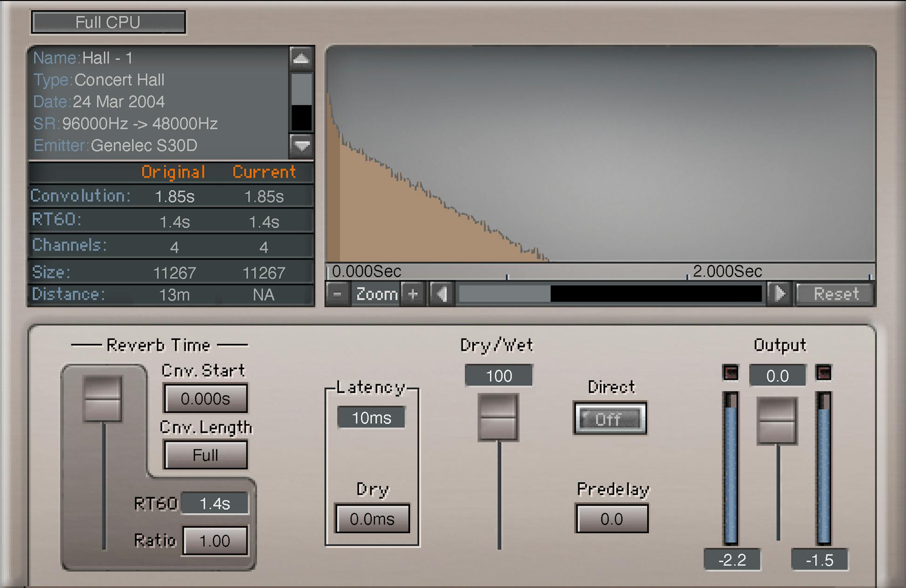Click the left arrow to scroll waveform
The image size is (906, 588).
pos(441,294)
